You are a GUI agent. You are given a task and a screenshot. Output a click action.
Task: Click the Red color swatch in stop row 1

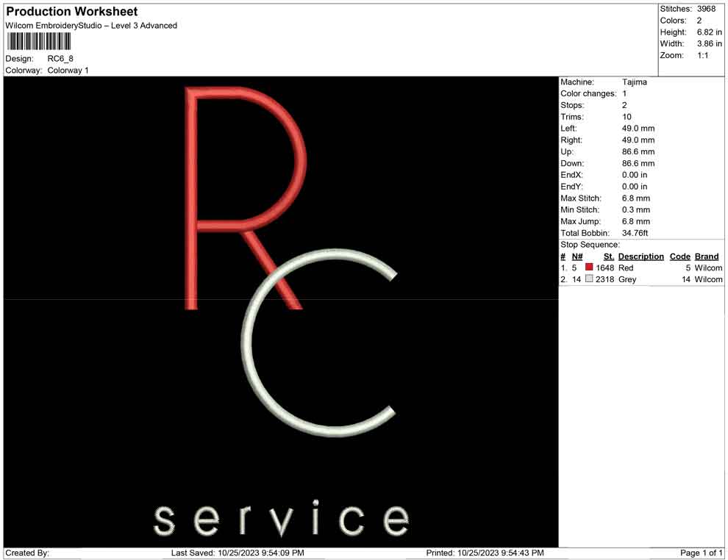point(588,268)
